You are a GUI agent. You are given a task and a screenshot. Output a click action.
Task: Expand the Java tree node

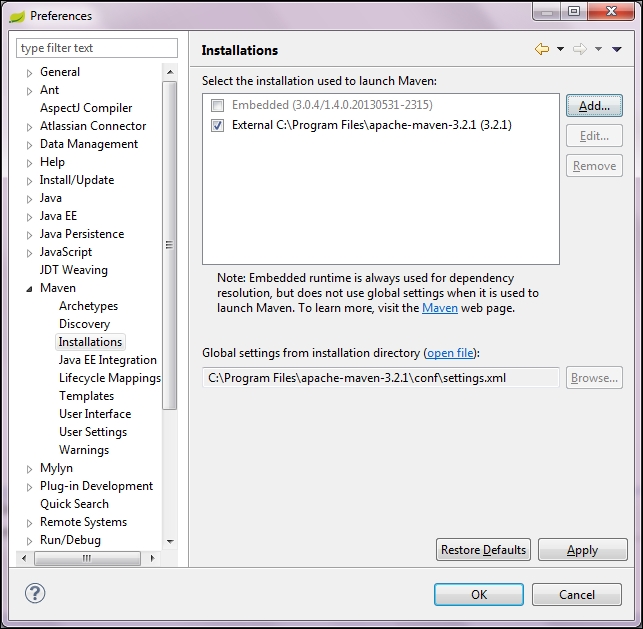tap(30, 199)
